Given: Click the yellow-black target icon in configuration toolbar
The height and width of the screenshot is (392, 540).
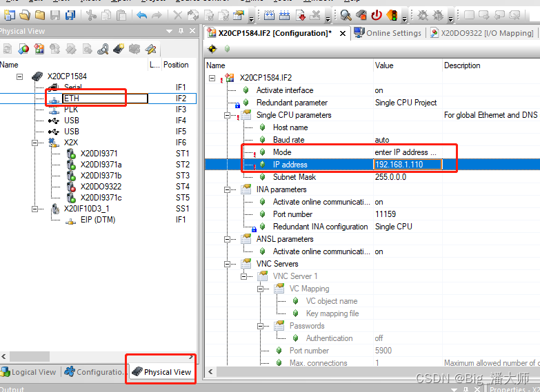Looking at the screenshot, I should [212, 49].
